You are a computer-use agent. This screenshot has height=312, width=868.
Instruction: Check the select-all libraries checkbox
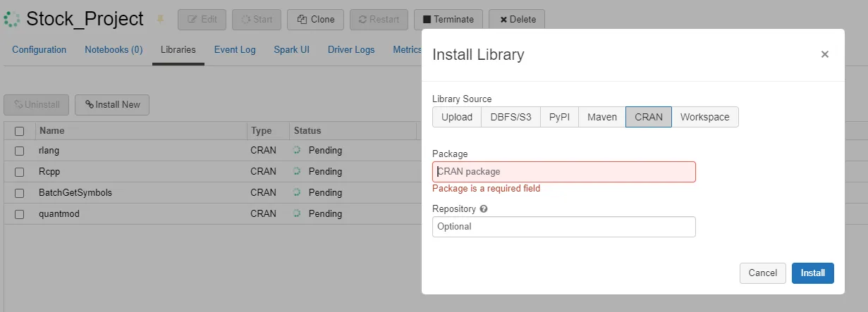pyautogui.click(x=20, y=131)
